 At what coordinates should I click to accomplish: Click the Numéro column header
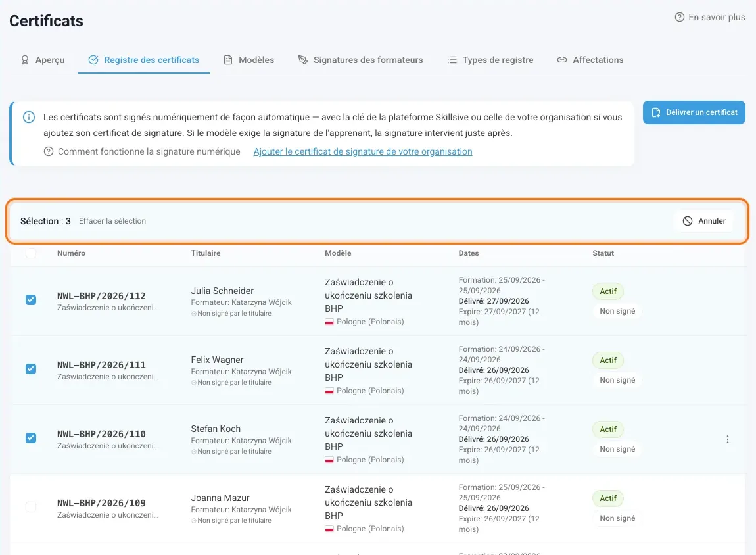pyautogui.click(x=72, y=253)
